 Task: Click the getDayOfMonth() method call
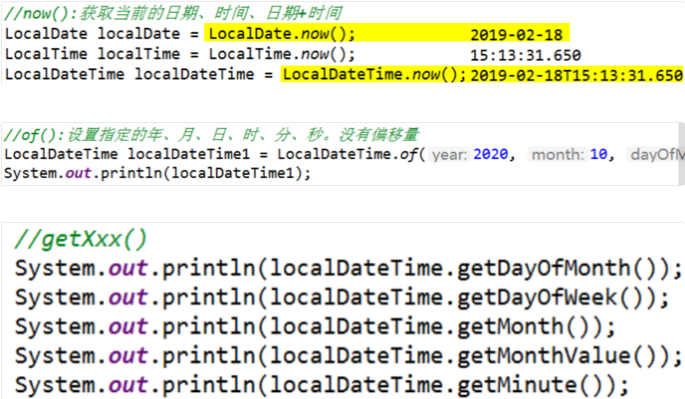coord(555,268)
